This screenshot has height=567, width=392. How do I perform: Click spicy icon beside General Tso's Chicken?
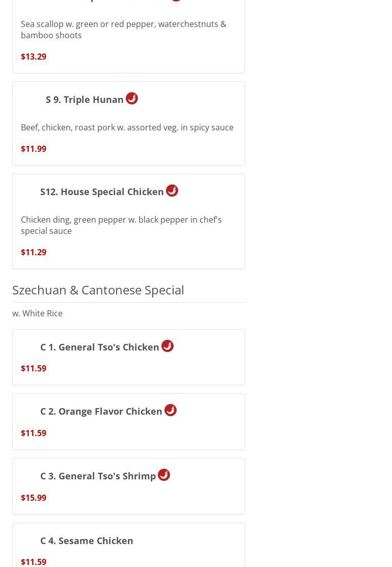[x=167, y=346]
